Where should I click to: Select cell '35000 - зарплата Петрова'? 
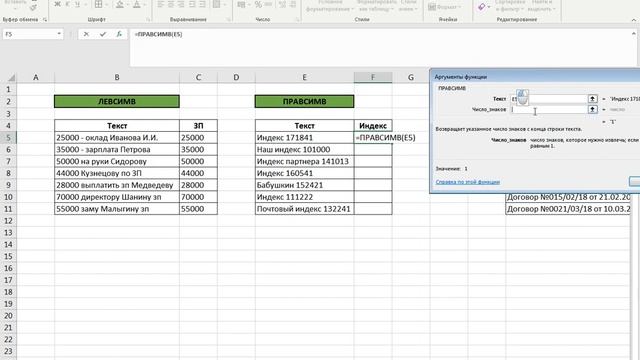pos(117,149)
